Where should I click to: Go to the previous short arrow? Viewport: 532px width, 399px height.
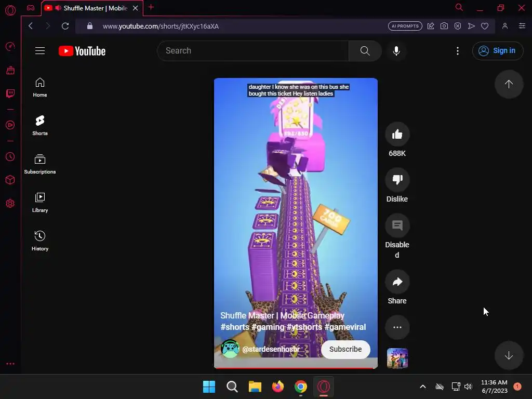509,84
